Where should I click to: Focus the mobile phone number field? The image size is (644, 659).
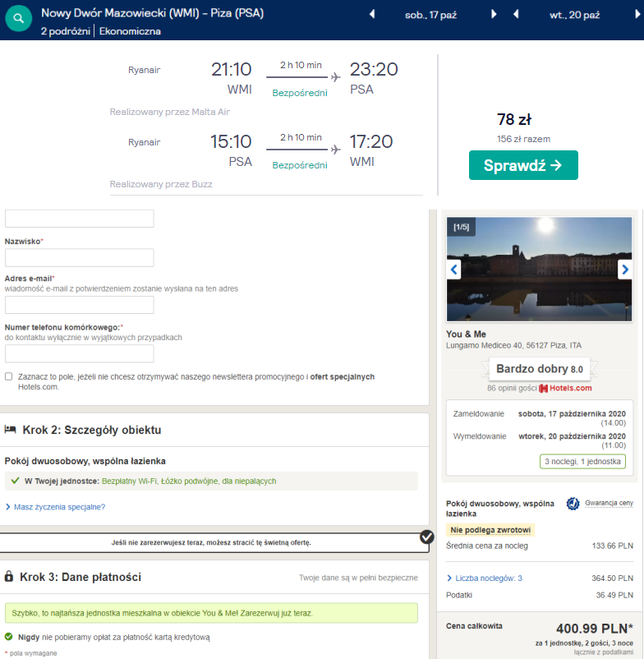[80, 353]
